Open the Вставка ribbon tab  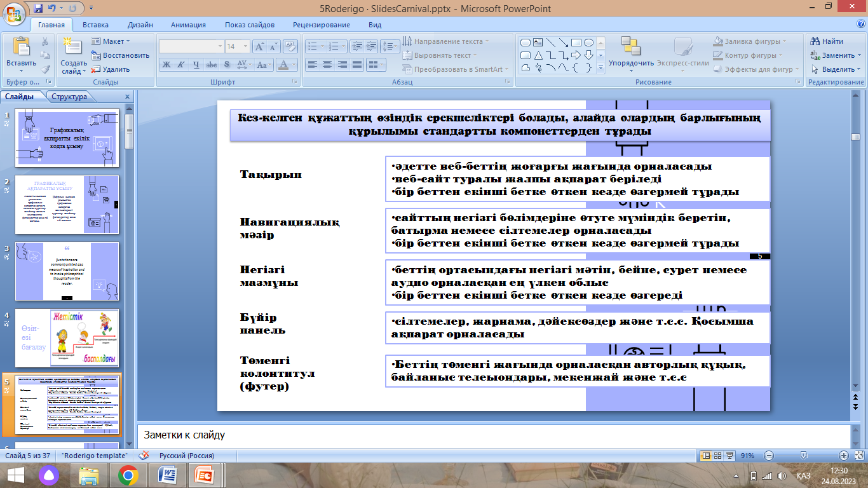(x=95, y=25)
